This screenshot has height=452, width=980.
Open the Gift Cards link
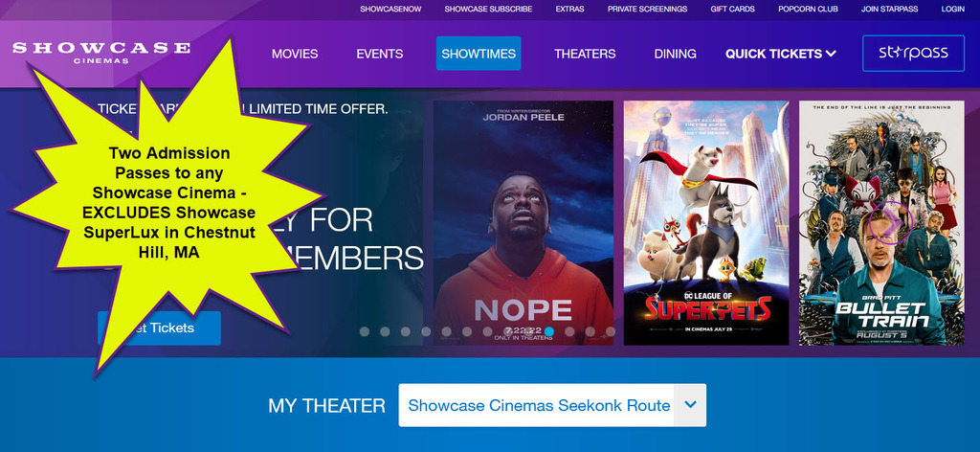click(732, 10)
